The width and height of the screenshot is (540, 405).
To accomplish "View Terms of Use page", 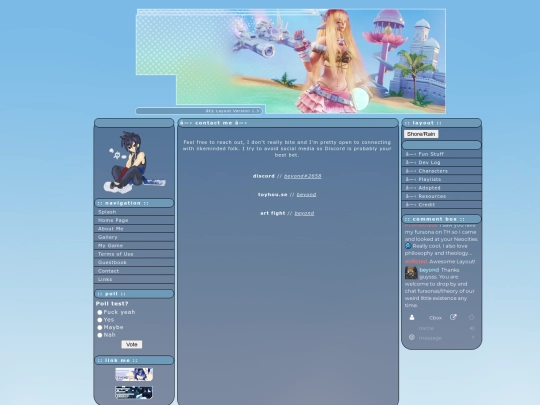I will tap(134, 254).
